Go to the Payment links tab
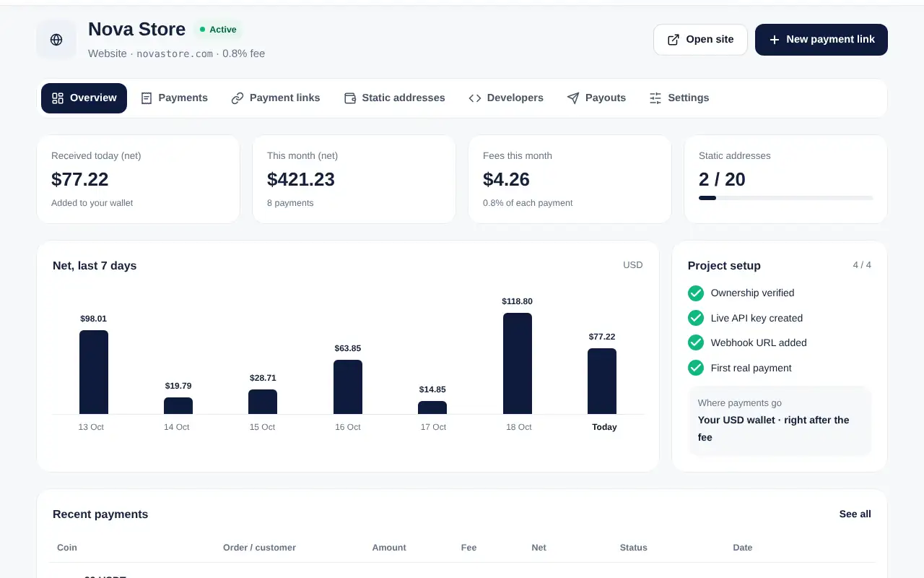This screenshot has width=924, height=578. point(276,98)
